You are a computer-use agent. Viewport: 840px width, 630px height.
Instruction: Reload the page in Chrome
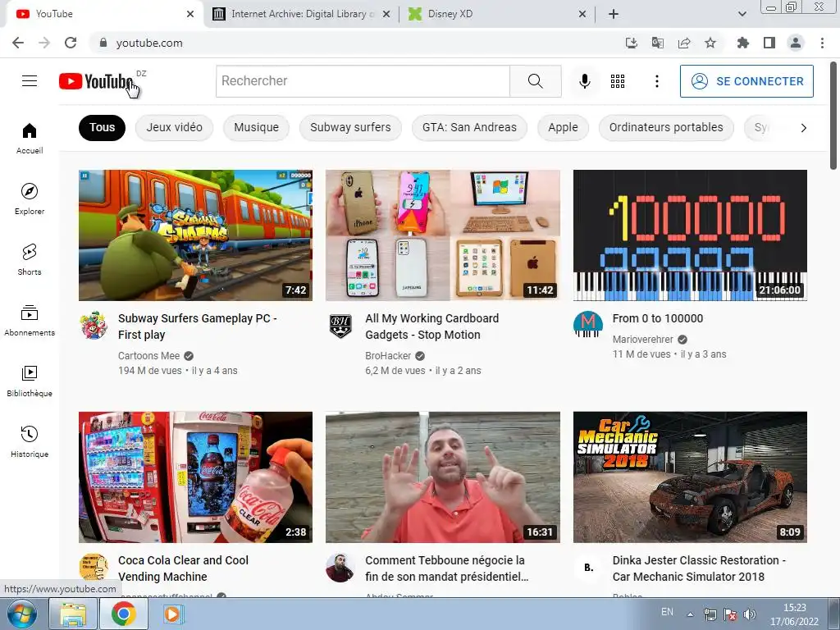point(71,43)
